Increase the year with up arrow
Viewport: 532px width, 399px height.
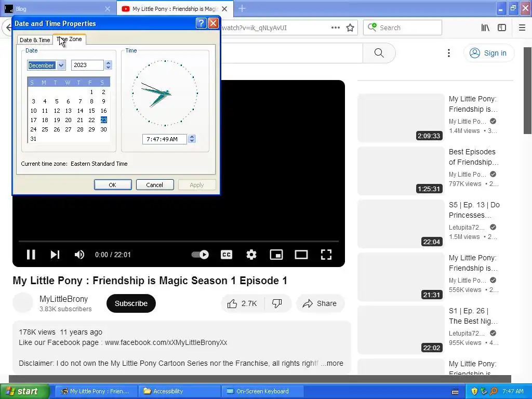(x=108, y=63)
